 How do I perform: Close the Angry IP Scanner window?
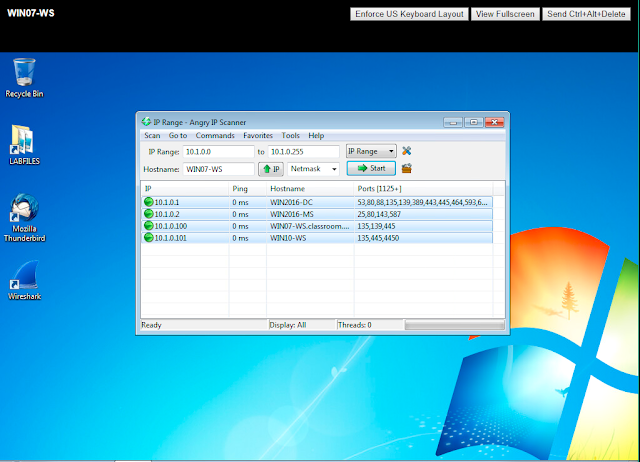pyautogui.click(x=494, y=122)
